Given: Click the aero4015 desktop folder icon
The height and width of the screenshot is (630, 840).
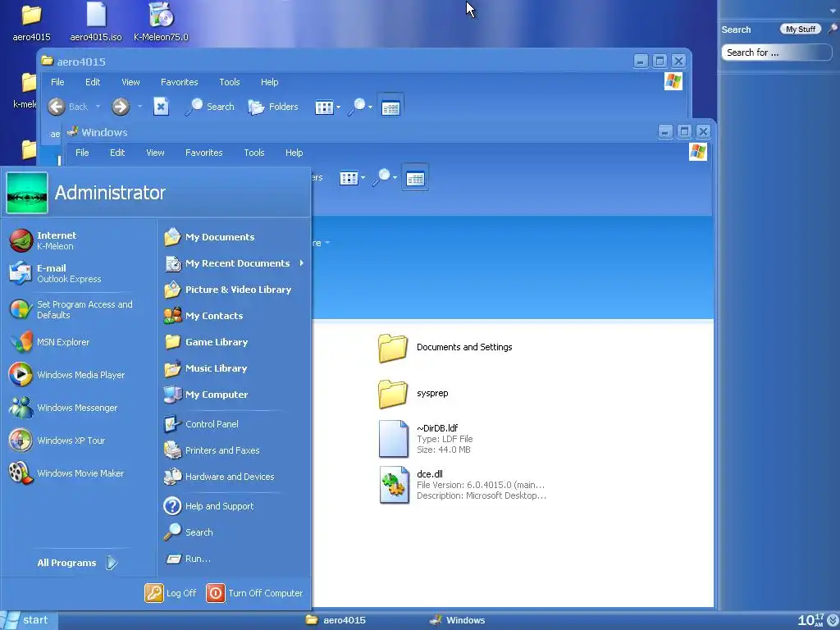Looking at the screenshot, I should click(32, 21).
